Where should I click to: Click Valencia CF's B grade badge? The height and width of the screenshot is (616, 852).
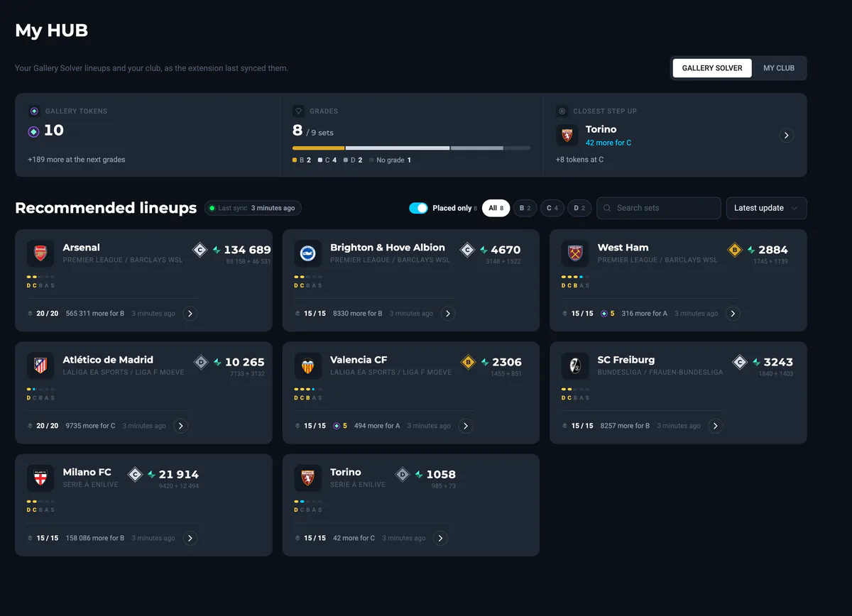467,362
